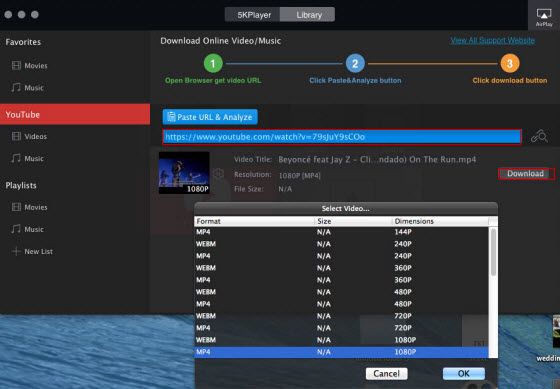This screenshot has height=389, width=560.
Task: Select the WEBM 1080P row
Action: tap(341, 340)
